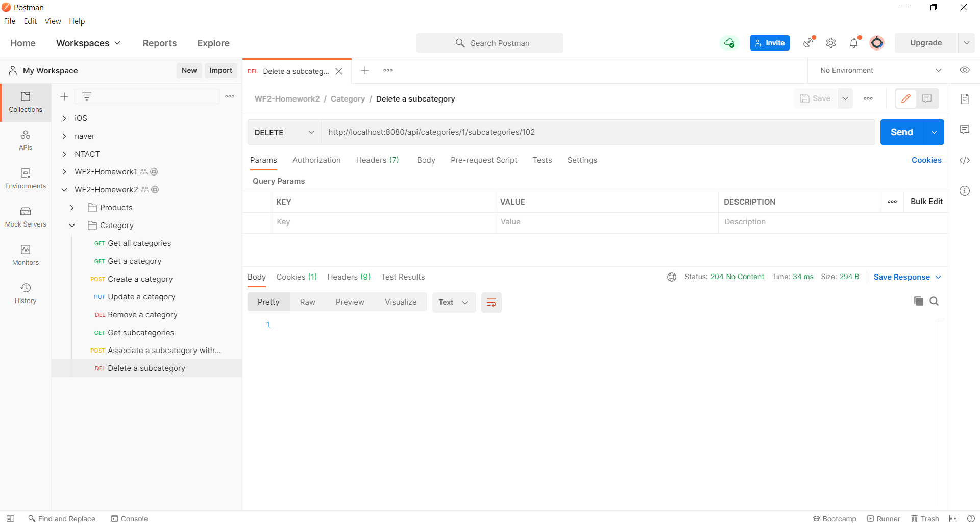
Task: Switch to the Authorization tab
Action: pyautogui.click(x=316, y=160)
